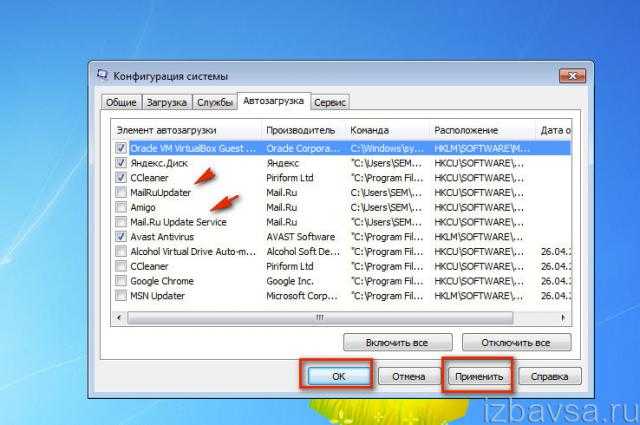This screenshot has height=425, width=640.
Task: Select the Amigo row name
Action: point(143,207)
